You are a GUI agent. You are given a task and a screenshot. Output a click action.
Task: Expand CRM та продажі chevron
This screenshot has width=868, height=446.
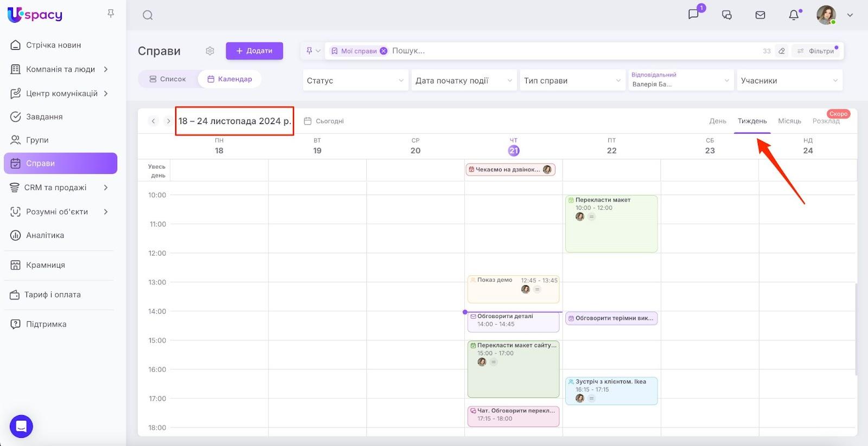[106, 188]
